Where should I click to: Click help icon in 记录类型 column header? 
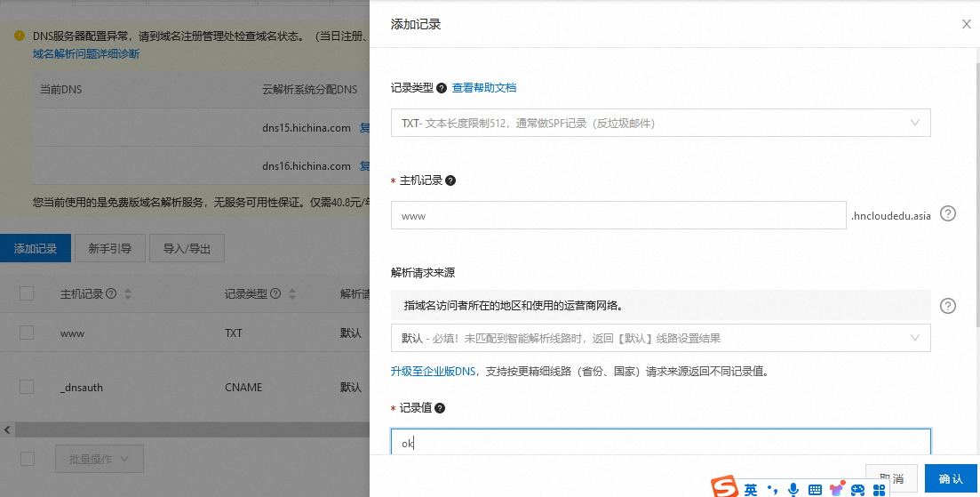[275, 293]
